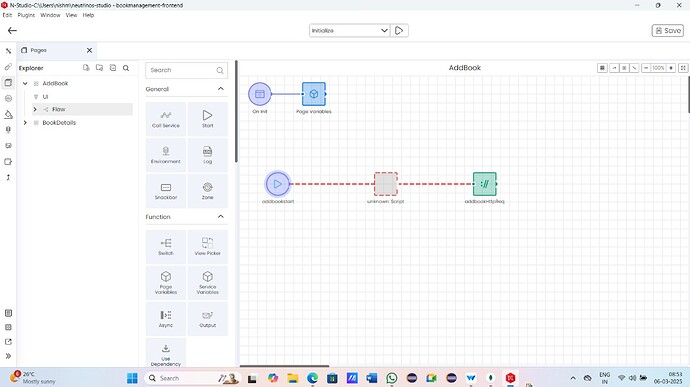Pick the Environment node in the palette

(166, 155)
